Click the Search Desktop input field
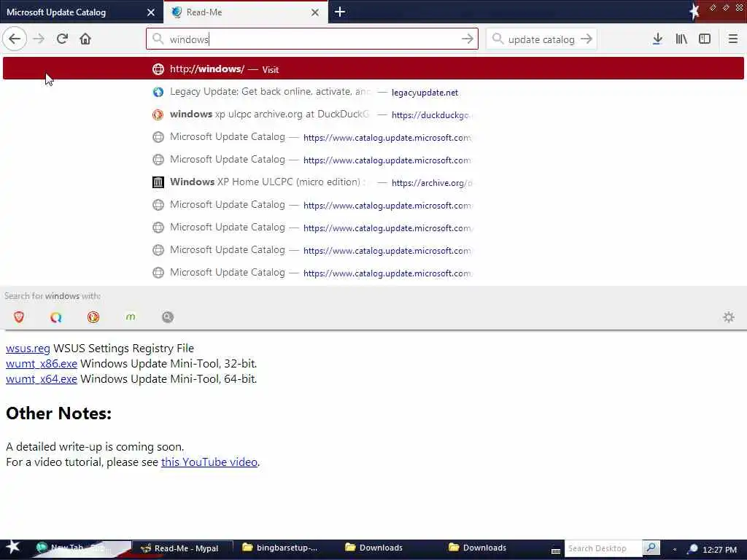Viewport: 747px width, 560px height. [x=603, y=548]
